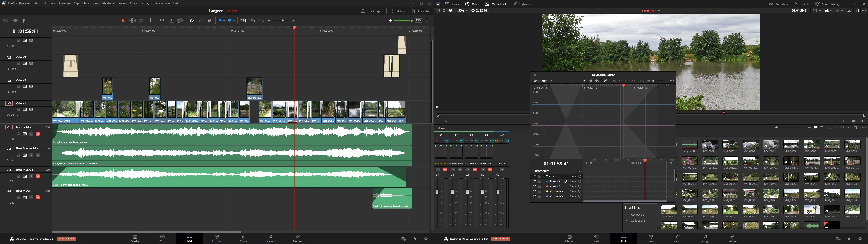Toggle the DIM audio button
Viewport: 868px width, 244px height.
click(419, 21)
